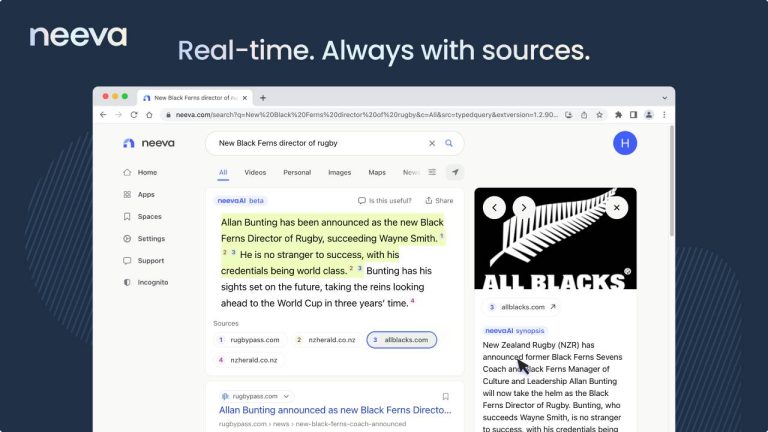Close the New Black Ferns tab
The width and height of the screenshot is (768, 432).
pos(244,98)
